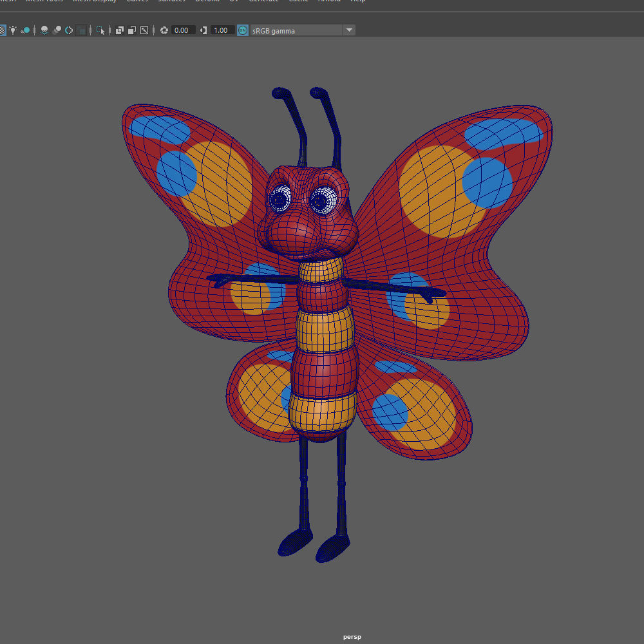Enable X-Ray Joints icon

[x=144, y=30]
